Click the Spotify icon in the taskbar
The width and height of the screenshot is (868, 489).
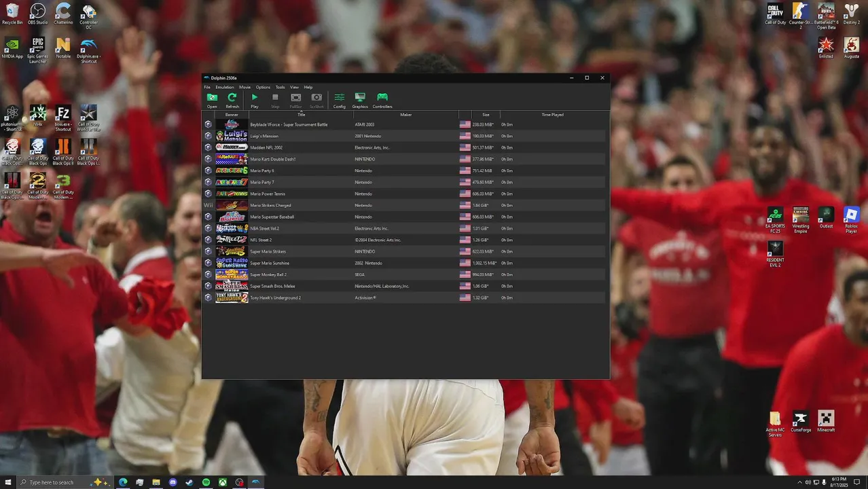tap(206, 482)
